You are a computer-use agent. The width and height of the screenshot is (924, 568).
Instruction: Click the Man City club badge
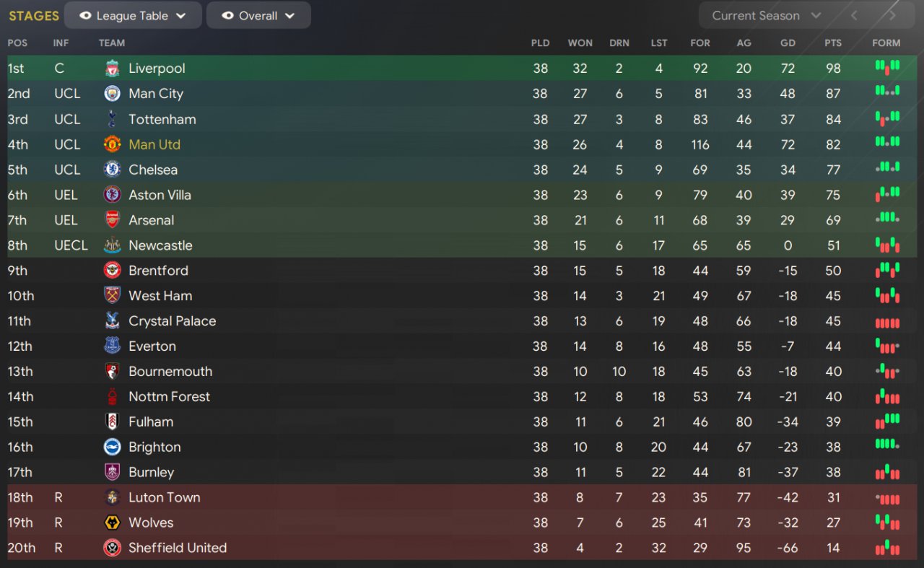tap(112, 94)
